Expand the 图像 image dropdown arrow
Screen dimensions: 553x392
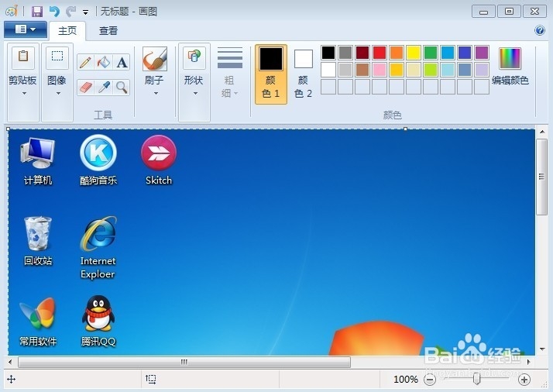58,94
